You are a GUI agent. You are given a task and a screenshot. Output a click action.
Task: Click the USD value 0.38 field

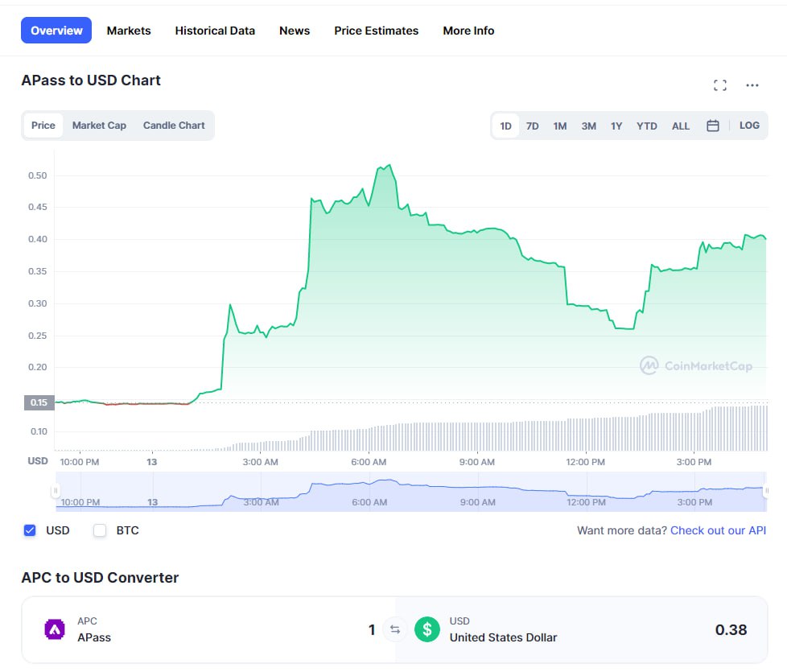point(731,629)
